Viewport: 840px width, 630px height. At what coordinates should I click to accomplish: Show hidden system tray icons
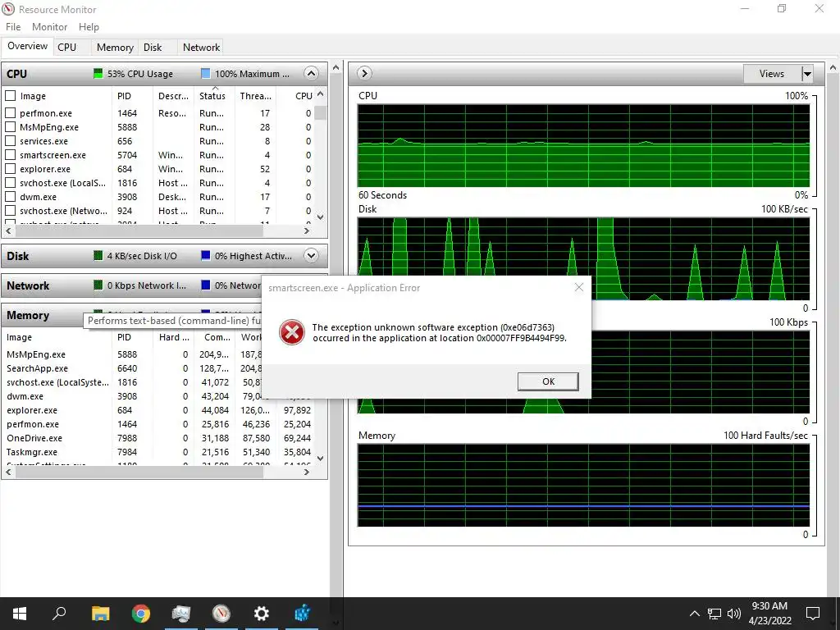(x=694, y=614)
